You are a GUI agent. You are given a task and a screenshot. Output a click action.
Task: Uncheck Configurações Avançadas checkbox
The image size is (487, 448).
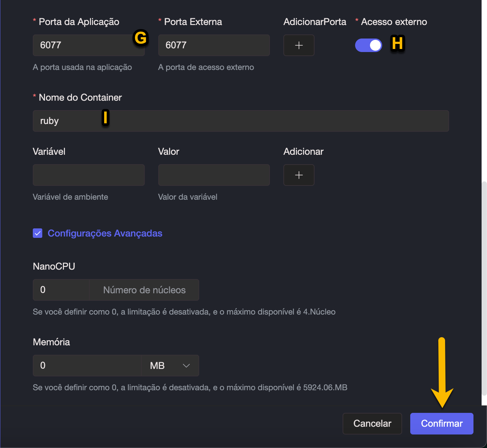(x=38, y=233)
